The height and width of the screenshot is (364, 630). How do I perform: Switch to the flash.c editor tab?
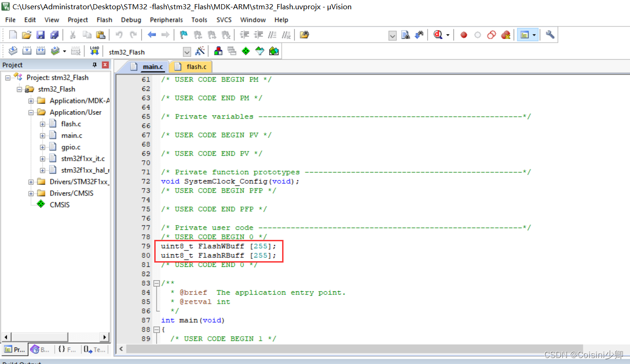click(x=192, y=67)
